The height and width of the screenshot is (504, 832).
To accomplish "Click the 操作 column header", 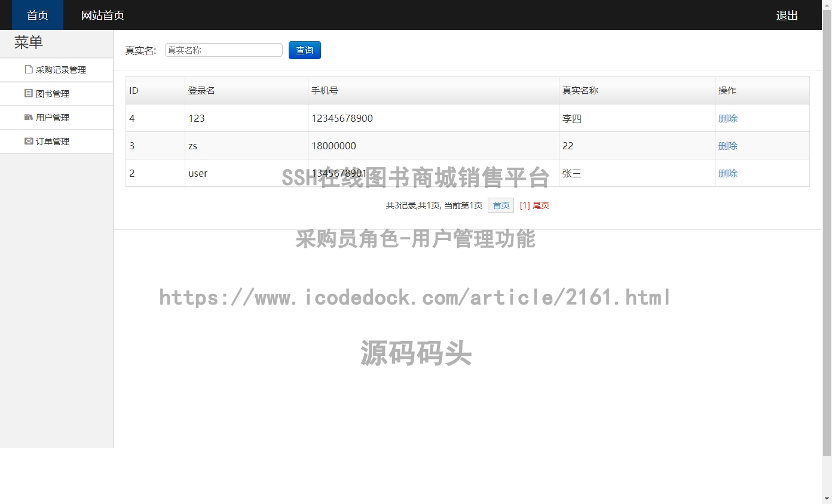I will click(x=762, y=91).
